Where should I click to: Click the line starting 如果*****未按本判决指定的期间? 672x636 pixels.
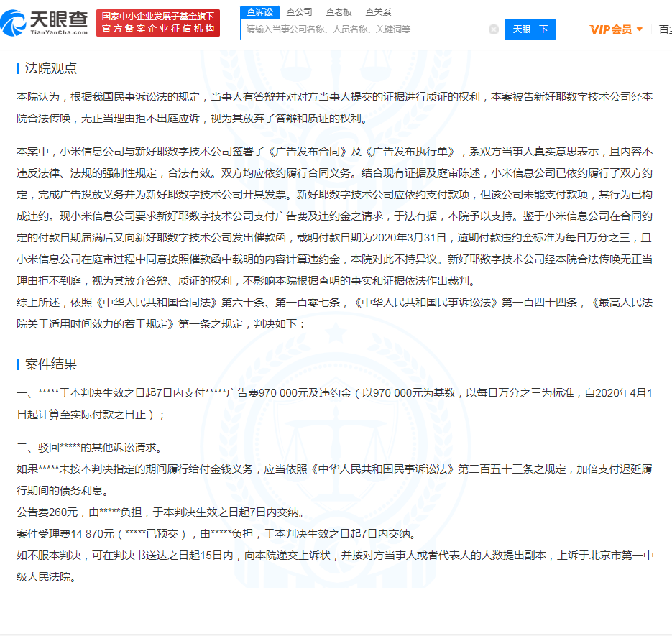click(335, 469)
